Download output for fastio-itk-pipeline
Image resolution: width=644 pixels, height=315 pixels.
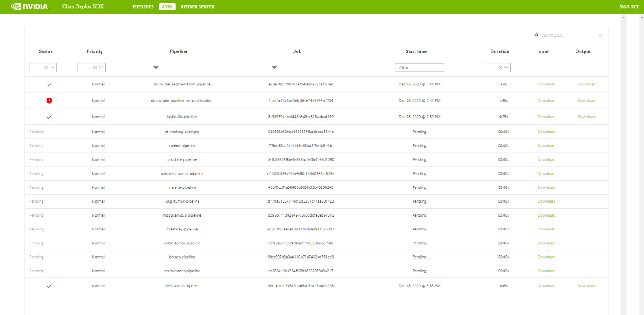[586, 117]
